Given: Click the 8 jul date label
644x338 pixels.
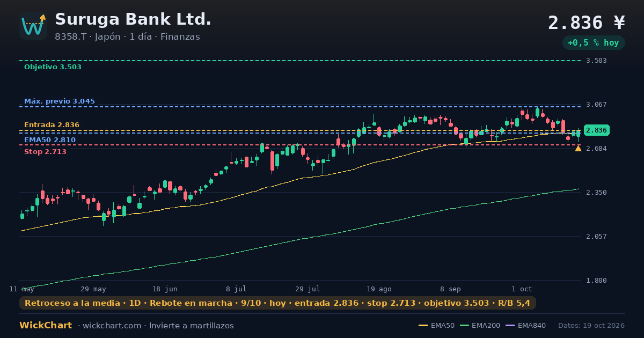Looking at the screenshot, I should [236, 289].
